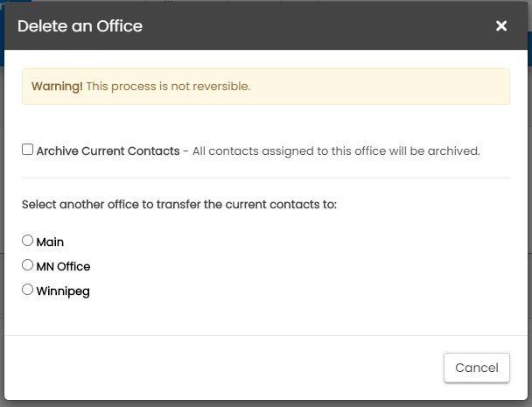This screenshot has height=407, width=532.
Task: Click the Main office label
Action: tap(50, 242)
